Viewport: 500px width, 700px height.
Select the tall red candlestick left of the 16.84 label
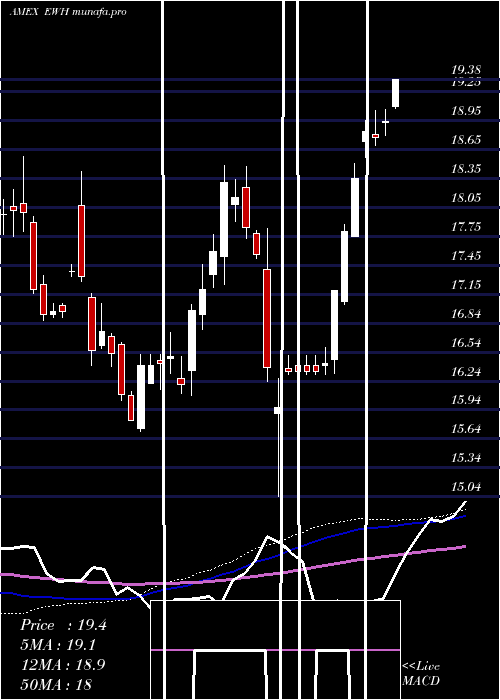click(267, 318)
